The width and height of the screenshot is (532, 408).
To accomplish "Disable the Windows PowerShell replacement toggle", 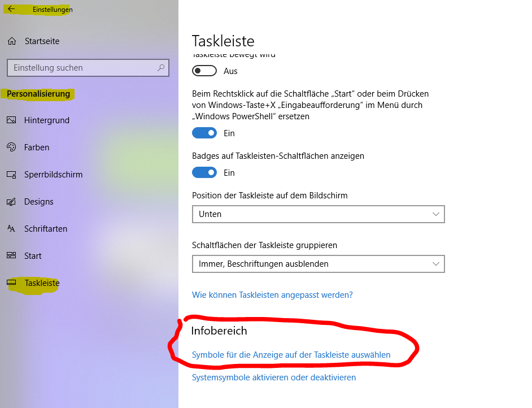I will 204,133.
